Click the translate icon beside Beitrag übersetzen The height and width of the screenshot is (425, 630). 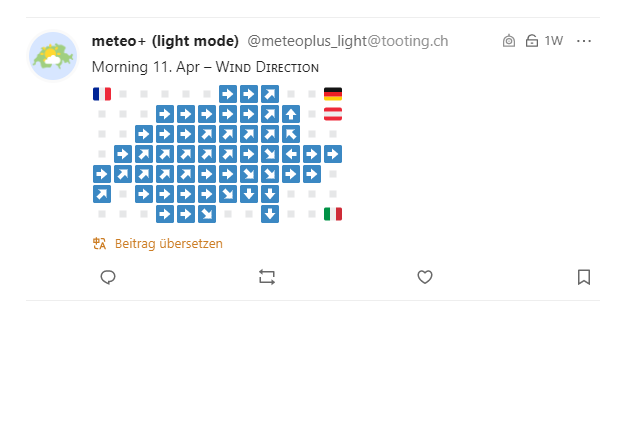(x=99, y=243)
